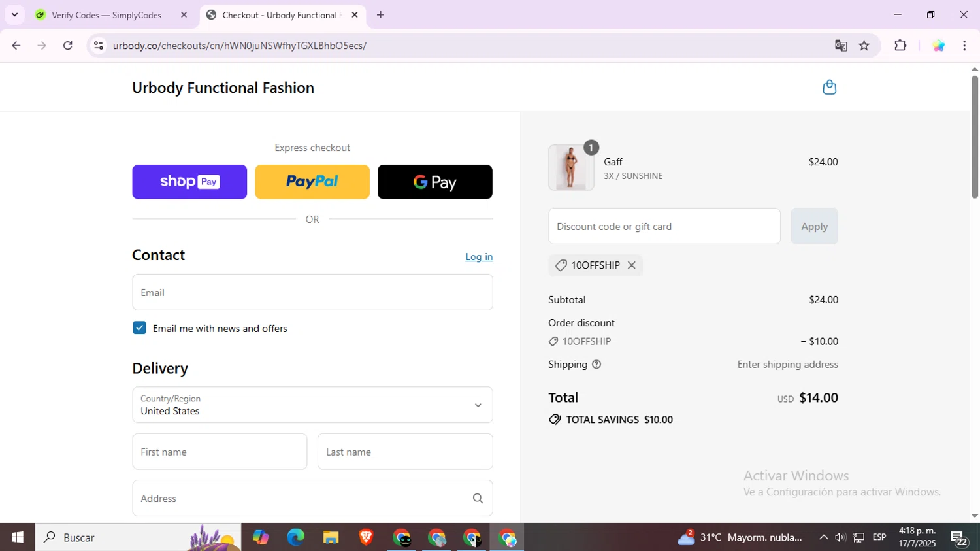980x551 pixels.
Task: Open the browser Extensions puzzle icon
Action: pyautogui.click(x=900, y=46)
